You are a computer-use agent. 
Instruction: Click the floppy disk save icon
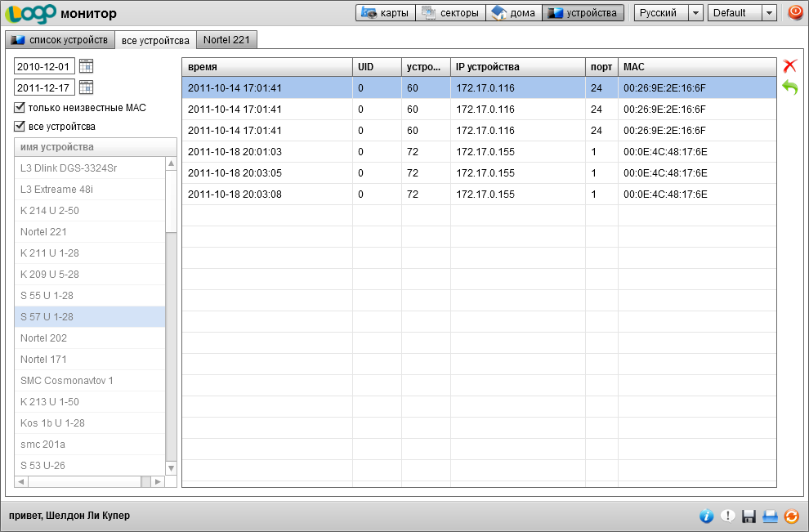click(749, 516)
